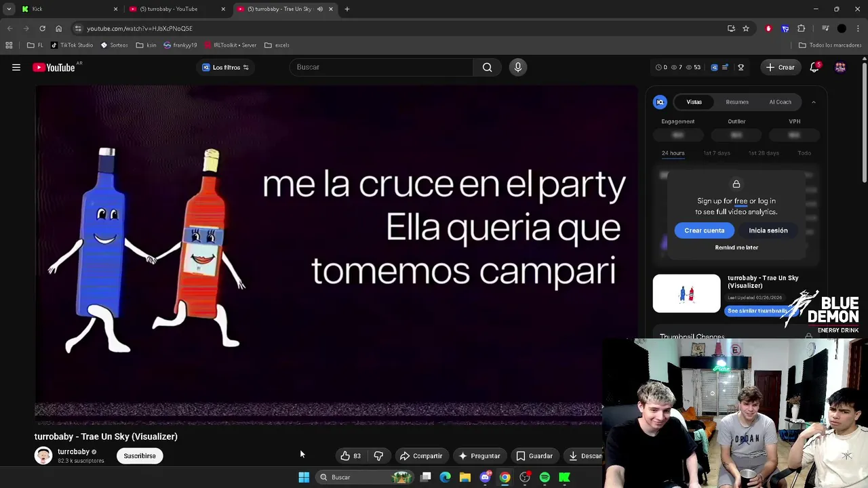Open Spotify from the taskbar
Image resolution: width=868 pixels, height=488 pixels.
(545, 477)
